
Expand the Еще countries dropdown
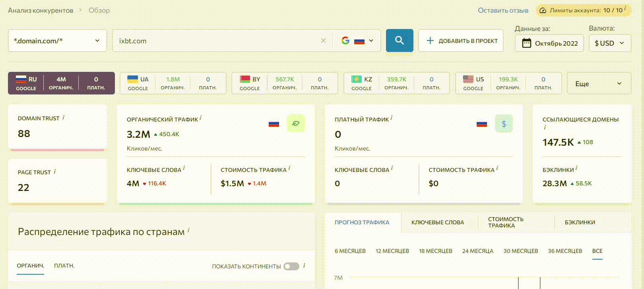click(x=599, y=83)
